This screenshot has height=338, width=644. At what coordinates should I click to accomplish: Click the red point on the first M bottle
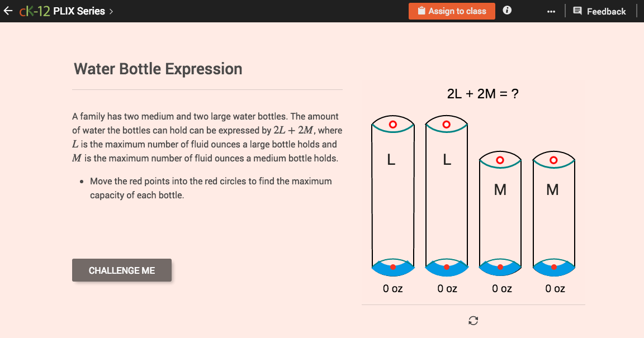[x=500, y=266]
